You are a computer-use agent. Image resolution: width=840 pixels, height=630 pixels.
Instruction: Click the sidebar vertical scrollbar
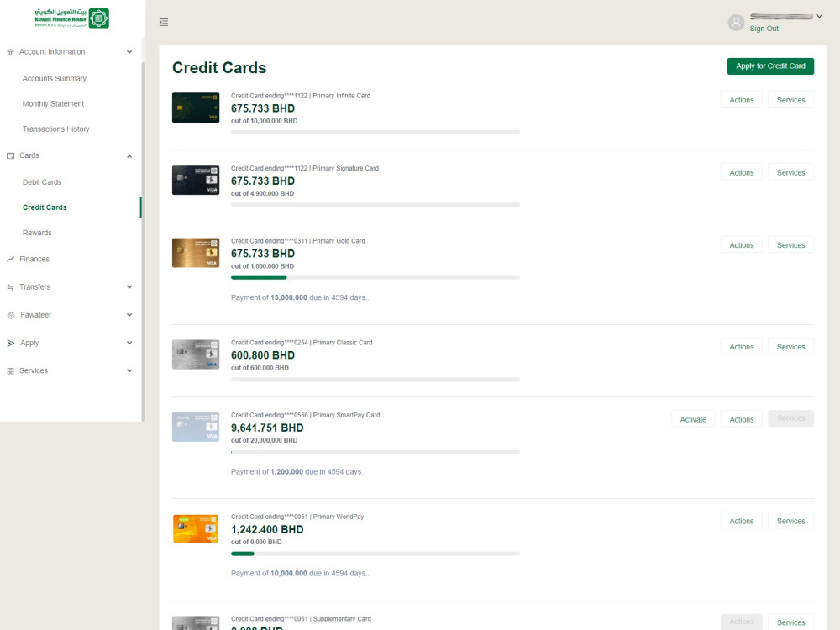143,241
